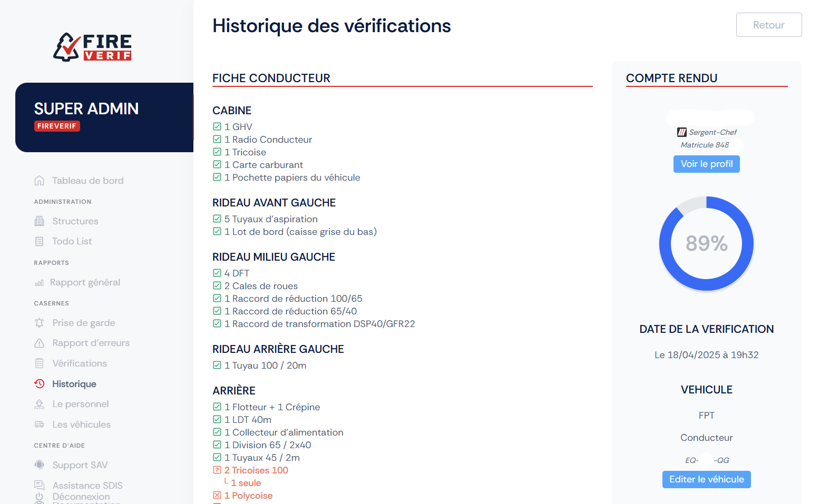This screenshot has width=820, height=504.
Task: Click the Voir le profil button
Action: (x=706, y=164)
